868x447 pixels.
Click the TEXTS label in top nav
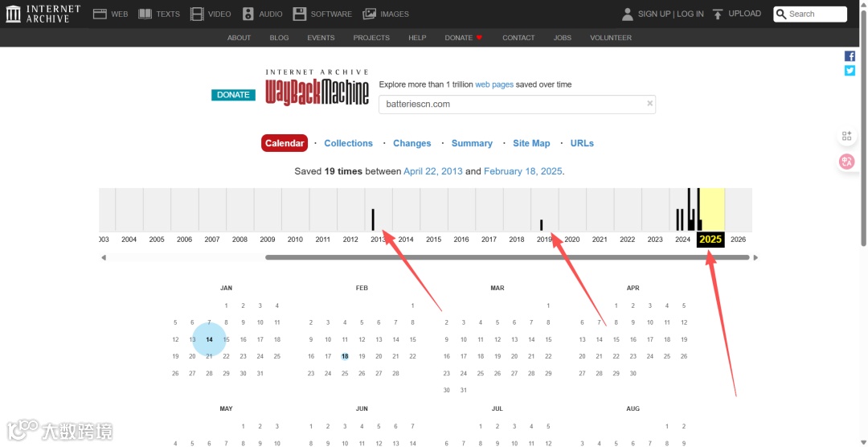168,14
